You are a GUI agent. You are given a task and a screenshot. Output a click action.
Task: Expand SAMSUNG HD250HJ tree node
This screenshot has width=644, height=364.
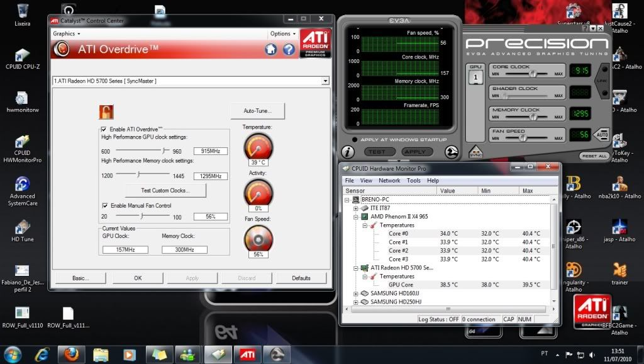[x=356, y=302]
